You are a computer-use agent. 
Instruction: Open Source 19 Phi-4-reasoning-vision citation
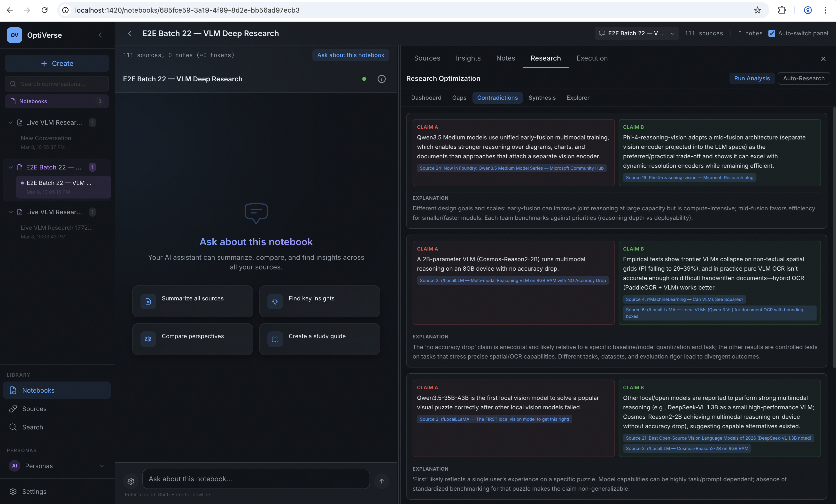click(689, 177)
